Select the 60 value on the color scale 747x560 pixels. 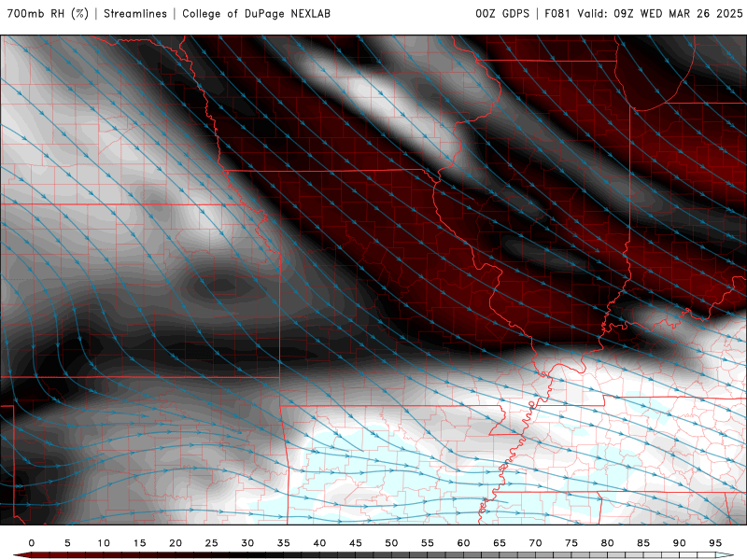point(463,543)
